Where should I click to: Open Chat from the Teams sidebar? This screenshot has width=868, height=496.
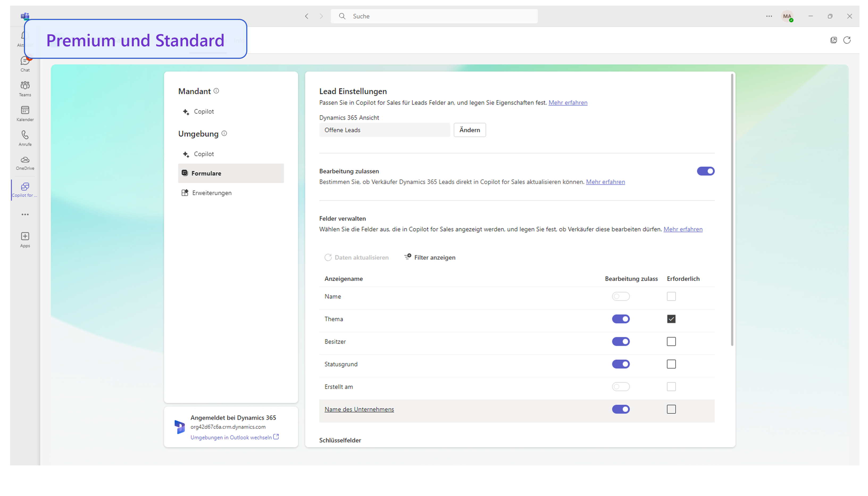tap(24, 64)
